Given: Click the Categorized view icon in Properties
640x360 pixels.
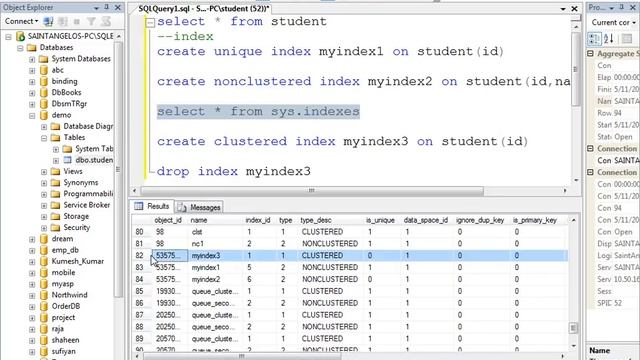Looking at the screenshot, I should coord(594,39).
